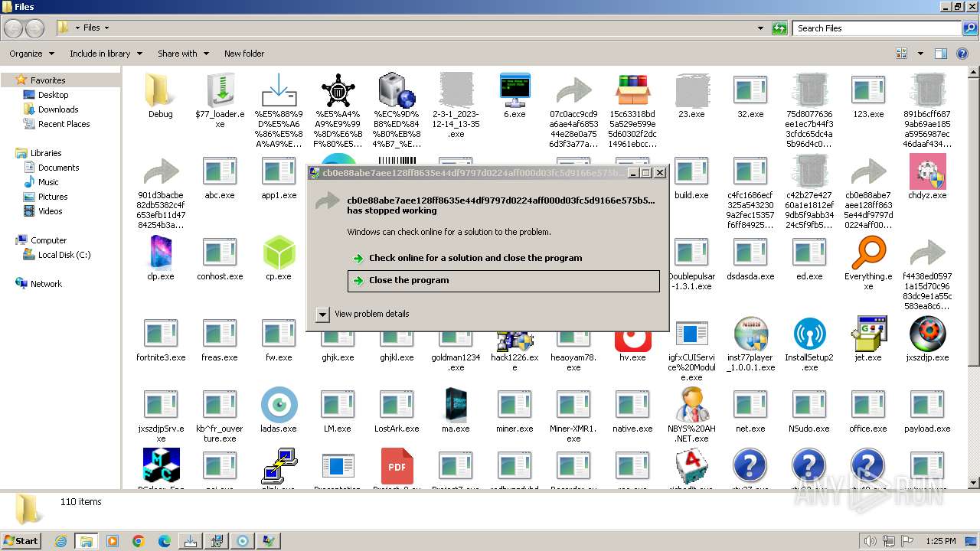Select the ma.exe icon
The image size is (980, 551).
pos(456,405)
